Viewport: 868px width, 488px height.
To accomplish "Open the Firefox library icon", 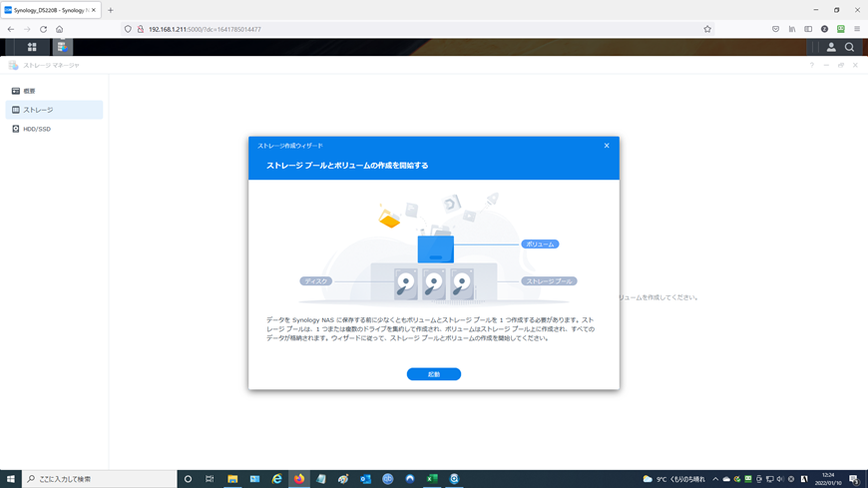I will (792, 29).
